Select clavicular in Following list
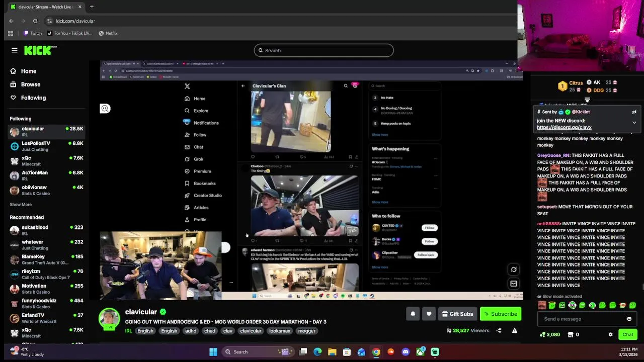Screen dimensions: 644x362 (46, 132)
